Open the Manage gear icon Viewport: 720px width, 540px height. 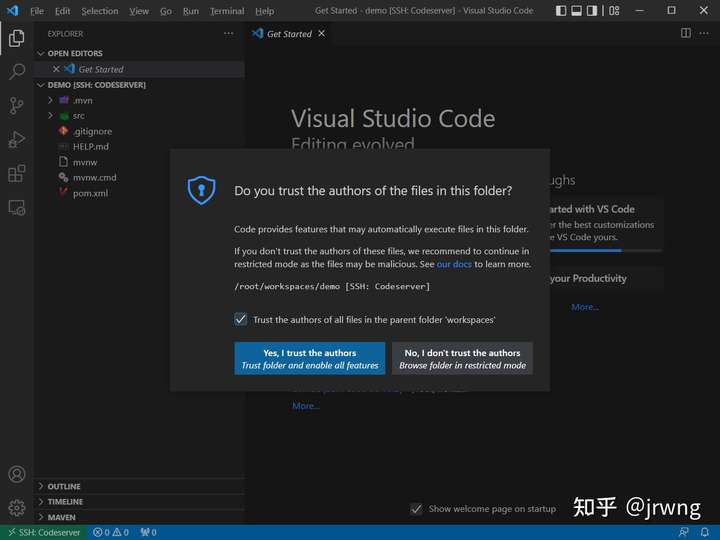pos(17,507)
